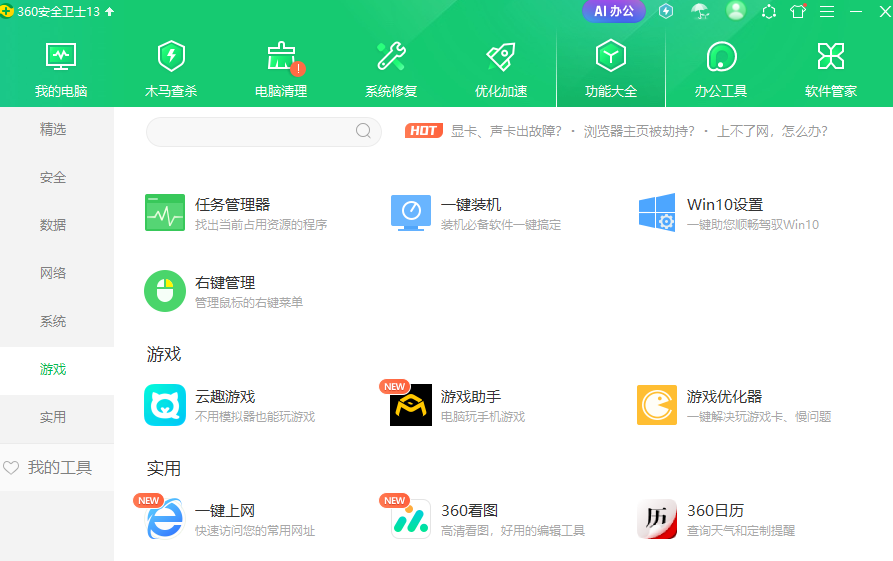The width and height of the screenshot is (893, 561).
Task: Open 我的电脑 in the top navigation
Action: (61, 68)
